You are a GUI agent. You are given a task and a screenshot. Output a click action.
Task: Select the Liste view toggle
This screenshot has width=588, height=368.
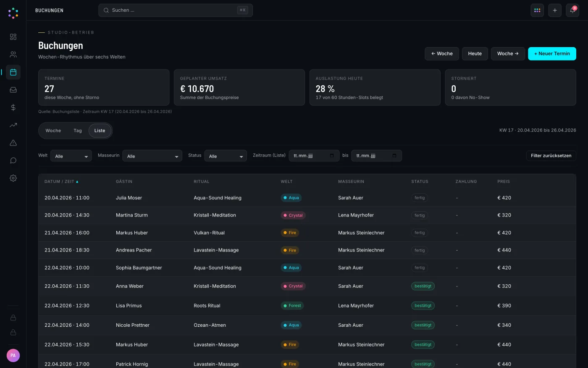[x=100, y=131]
